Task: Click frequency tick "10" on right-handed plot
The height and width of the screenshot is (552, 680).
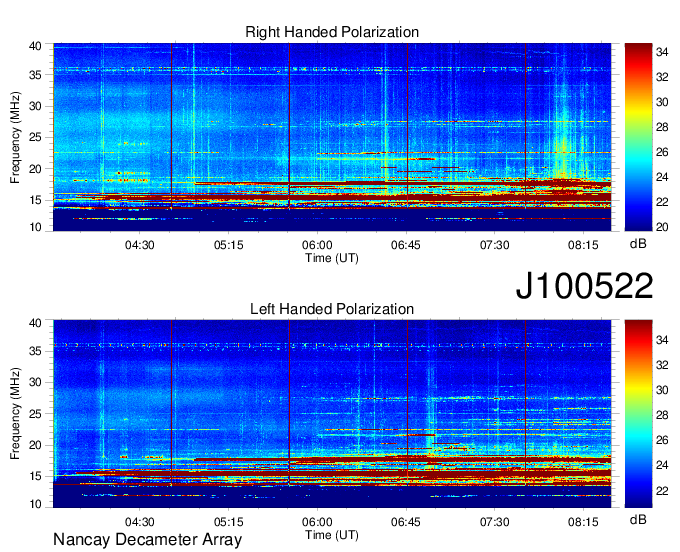Action: point(35,227)
